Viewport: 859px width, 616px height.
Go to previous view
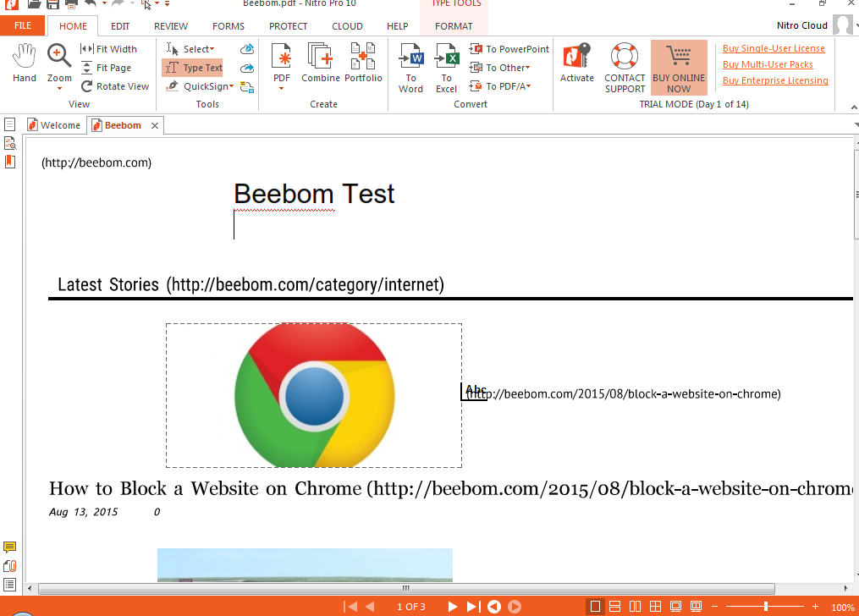click(494, 607)
